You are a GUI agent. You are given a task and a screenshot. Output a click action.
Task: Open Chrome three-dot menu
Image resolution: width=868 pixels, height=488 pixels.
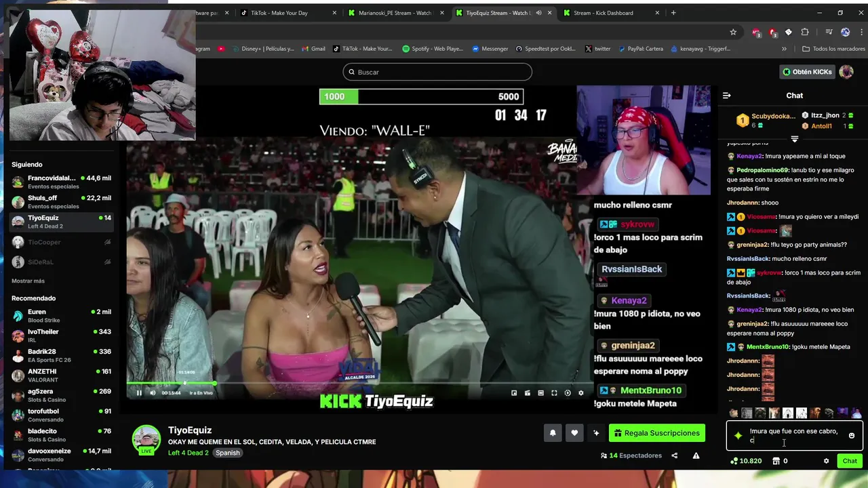860,32
